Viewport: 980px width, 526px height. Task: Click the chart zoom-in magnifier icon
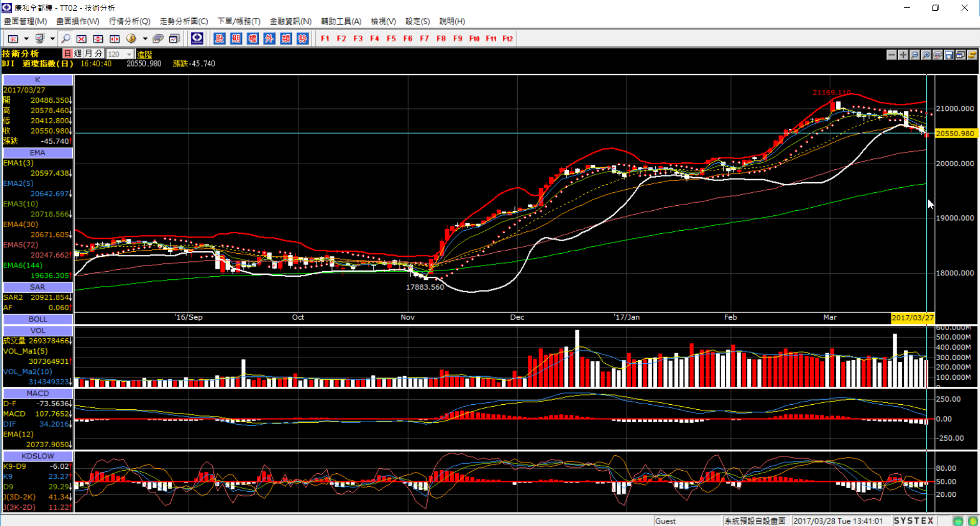point(926,55)
